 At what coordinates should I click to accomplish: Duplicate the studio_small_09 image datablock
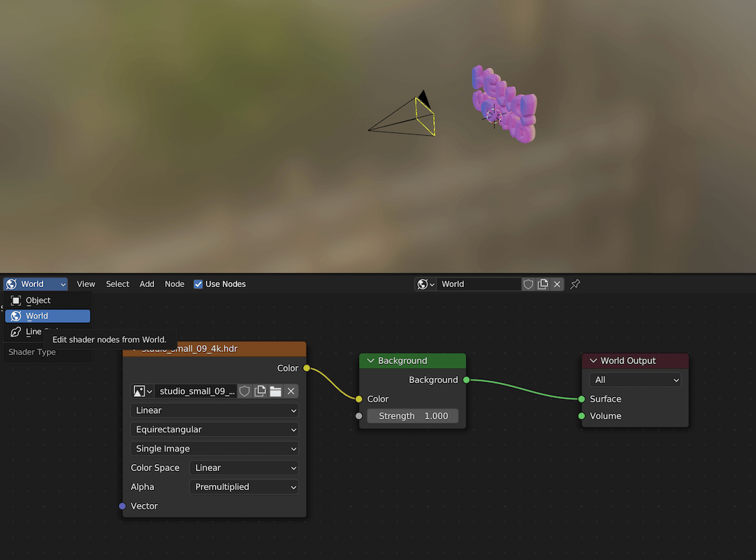click(x=258, y=391)
